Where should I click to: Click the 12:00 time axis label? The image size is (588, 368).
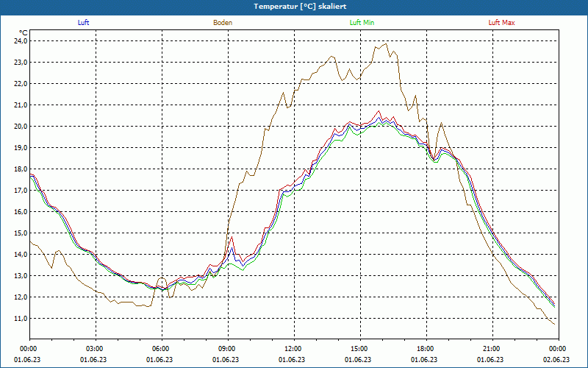294,348
